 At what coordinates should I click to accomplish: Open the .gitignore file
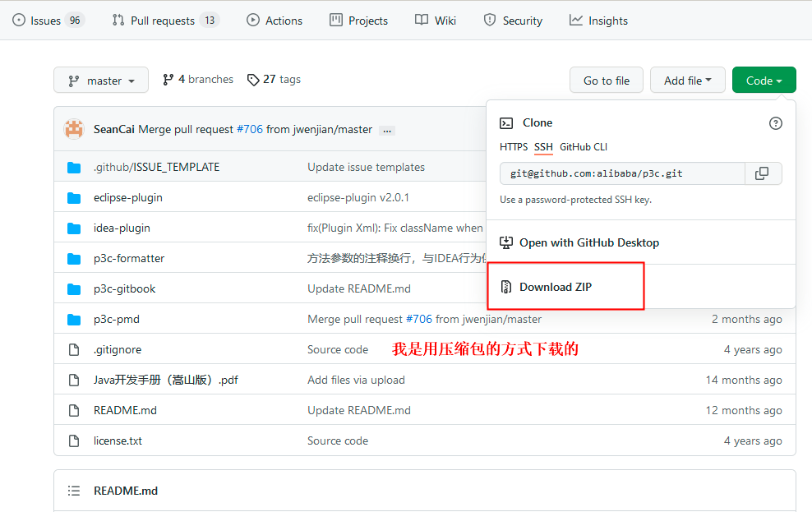tap(118, 349)
